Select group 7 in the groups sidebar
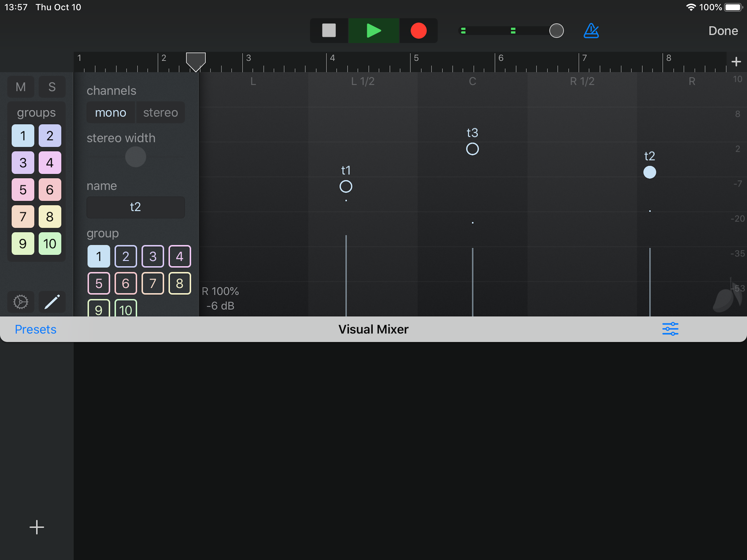 (x=23, y=217)
